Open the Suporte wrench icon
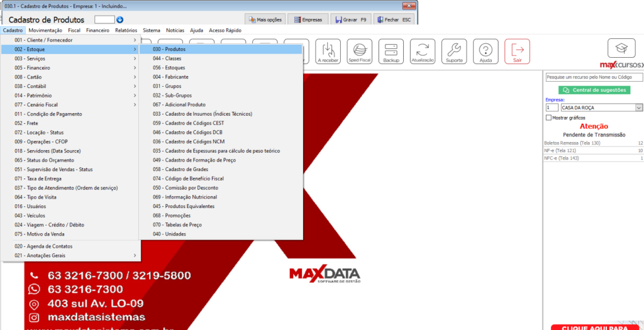 (x=454, y=52)
